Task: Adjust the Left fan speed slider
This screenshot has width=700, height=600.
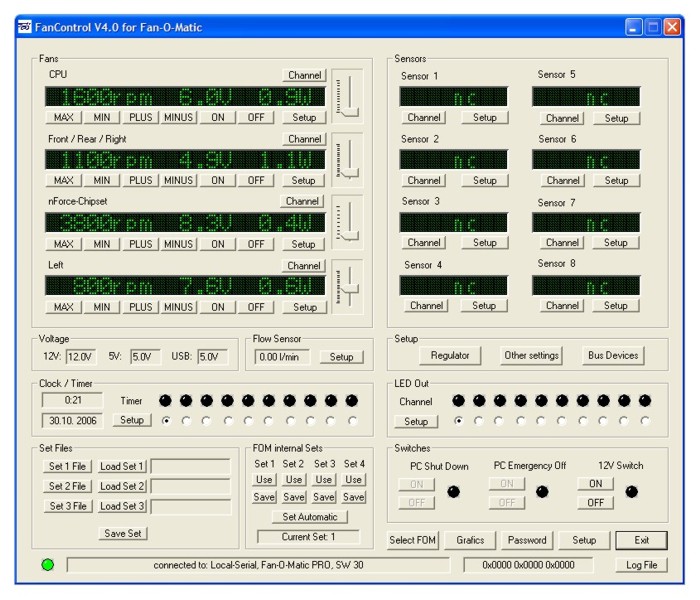Action: point(350,288)
